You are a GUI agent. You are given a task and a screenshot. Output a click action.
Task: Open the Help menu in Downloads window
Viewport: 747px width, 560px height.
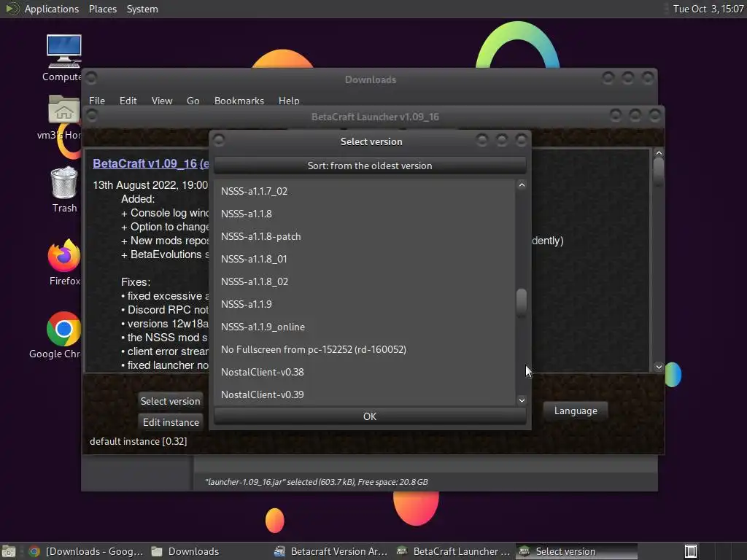tap(289, 101)
